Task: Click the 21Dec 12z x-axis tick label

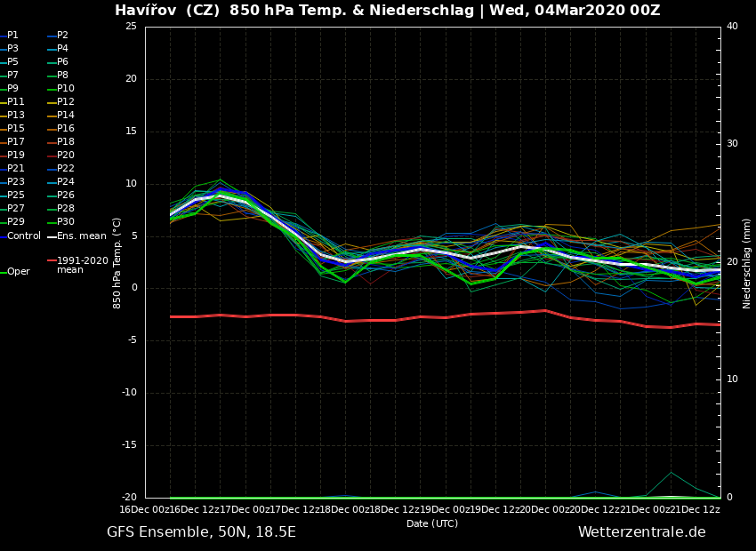Action: click(x=694, y=509)
